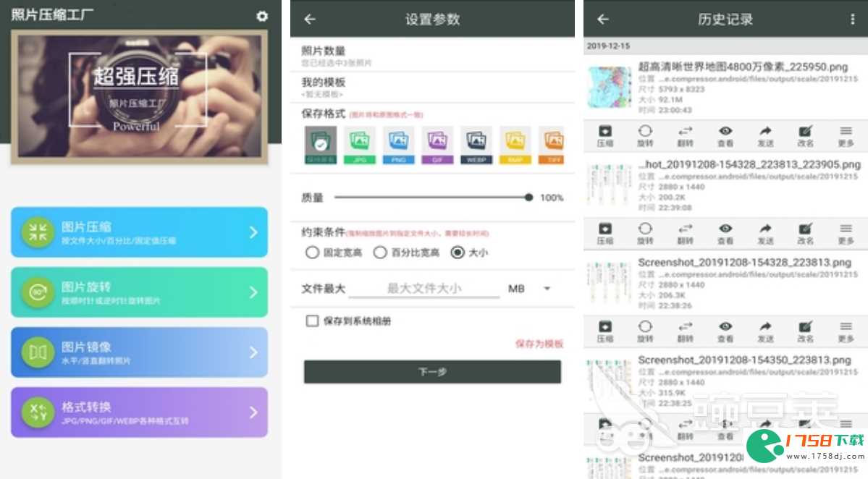
Task: Tap the 超强压缩 camera banner
Action: (140, 97)
